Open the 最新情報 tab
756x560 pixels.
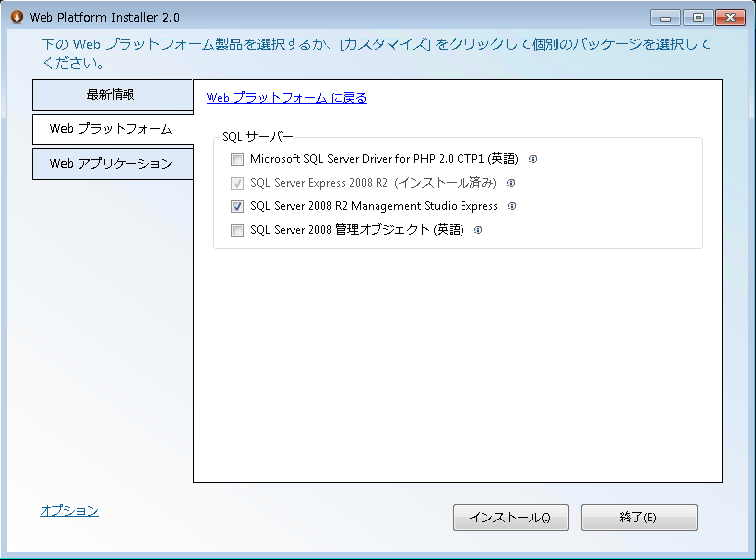[113, 95]
